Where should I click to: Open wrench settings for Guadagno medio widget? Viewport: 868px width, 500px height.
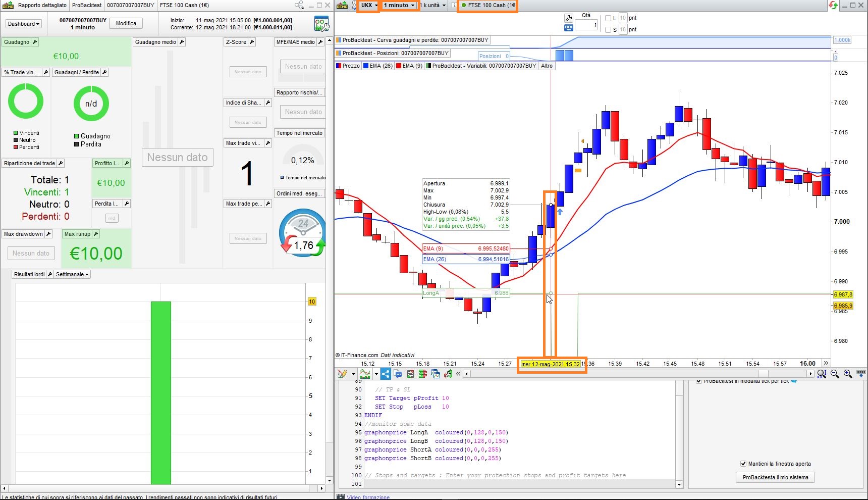tap(182, 42)
